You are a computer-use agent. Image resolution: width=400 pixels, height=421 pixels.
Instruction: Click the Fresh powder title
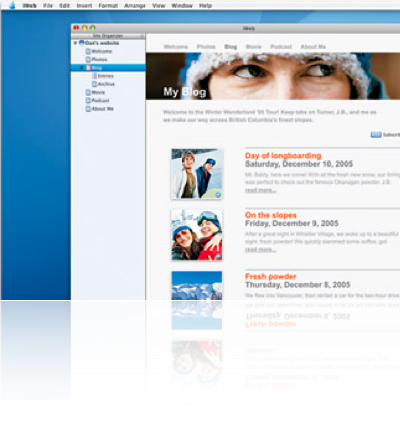271,276
